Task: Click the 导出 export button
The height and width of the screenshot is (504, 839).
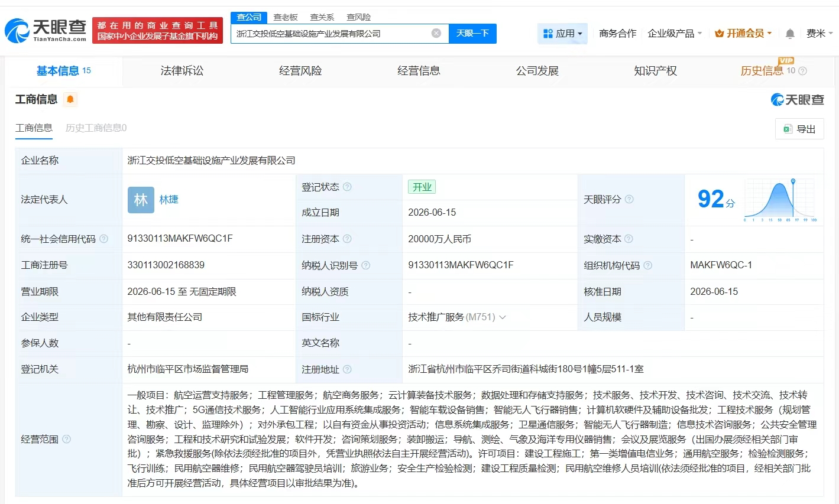Action: [799, 129]
